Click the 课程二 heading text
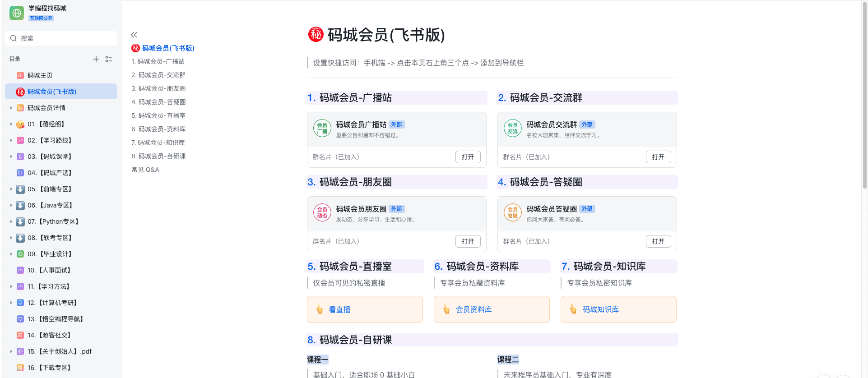Viewport: 868px width, 378px height. pos(508,360)
